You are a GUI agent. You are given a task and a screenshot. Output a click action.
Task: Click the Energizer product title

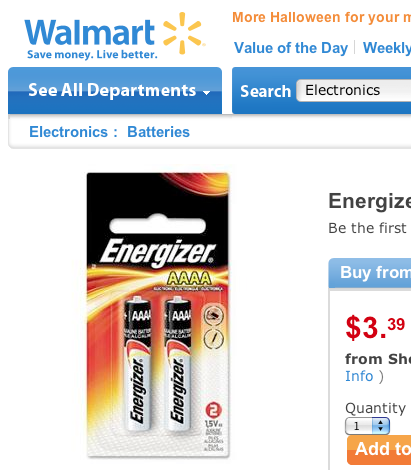[x=370, y=201]
